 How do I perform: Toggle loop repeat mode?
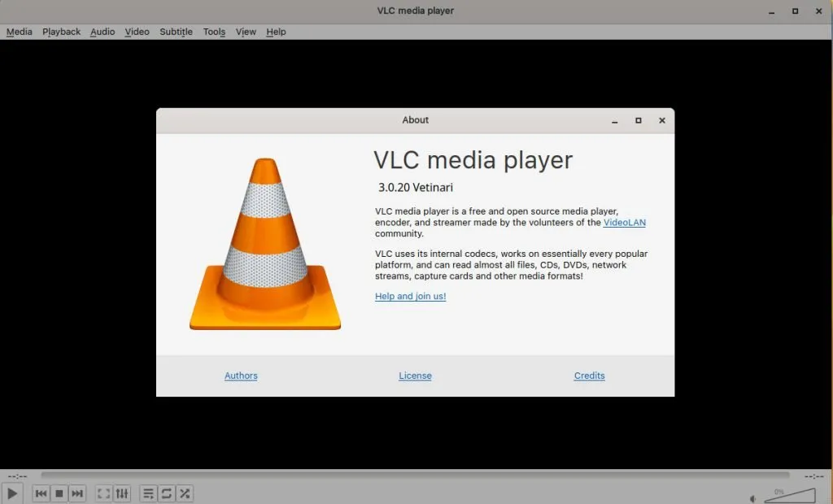click(166, 493)
